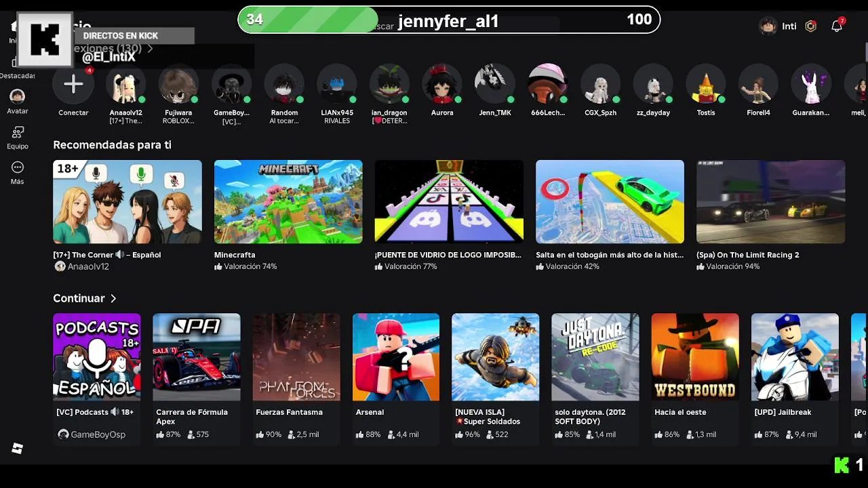This screenshot has height=488, width=868.
Task: Click the 9,4 mil player count
Action: click(x=805, y=434)
